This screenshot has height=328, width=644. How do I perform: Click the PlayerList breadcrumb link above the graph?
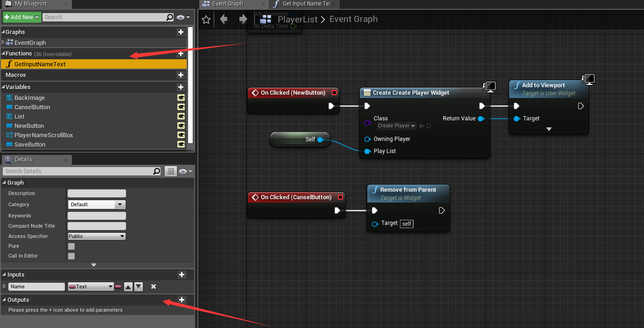pos(297,19)
